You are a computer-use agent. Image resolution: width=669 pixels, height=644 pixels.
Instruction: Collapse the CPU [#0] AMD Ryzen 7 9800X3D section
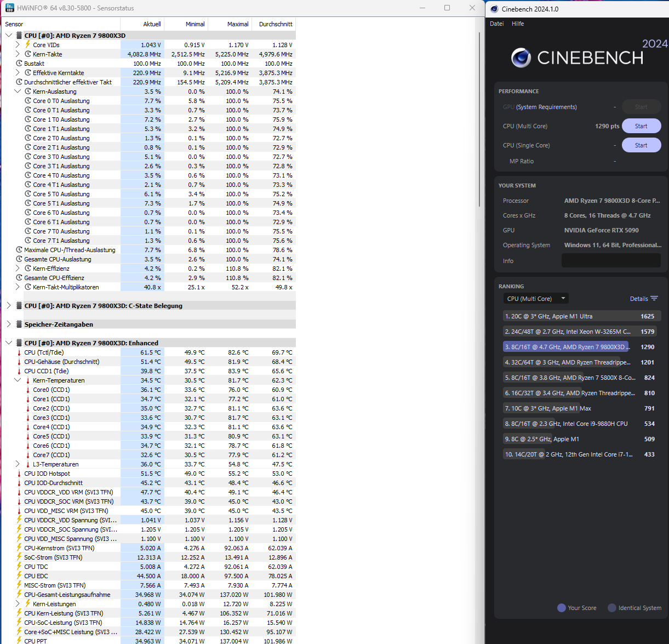(x=8, y=35)
